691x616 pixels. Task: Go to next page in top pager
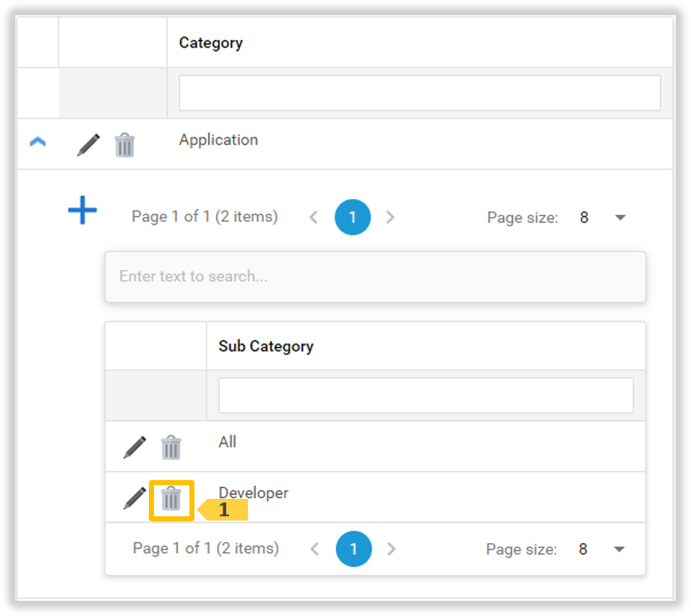390,218
